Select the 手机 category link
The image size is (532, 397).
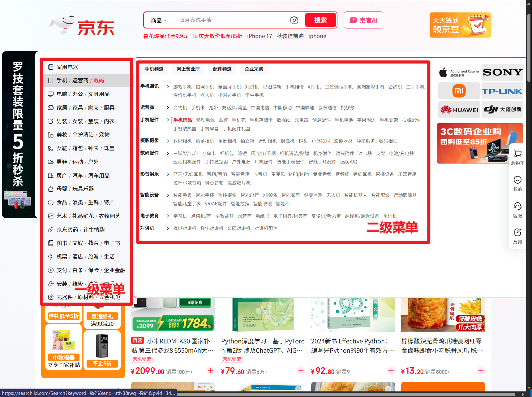tap(62, 81)
